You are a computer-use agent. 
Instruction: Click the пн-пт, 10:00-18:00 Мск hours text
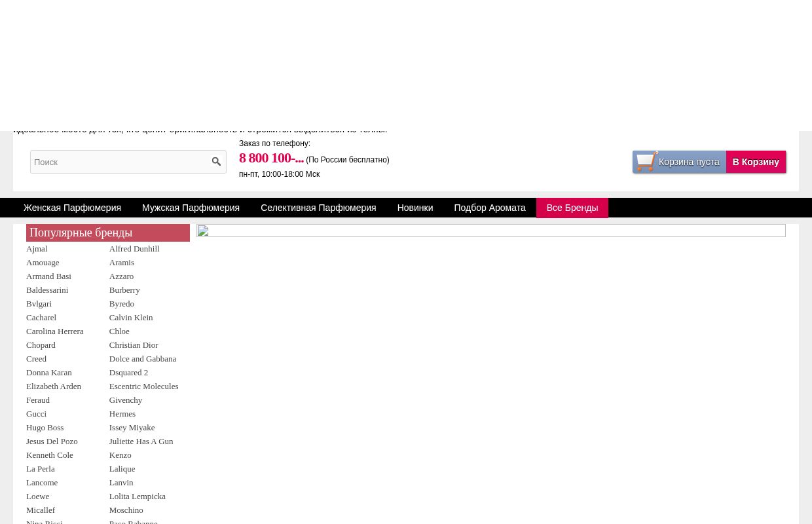(279, 174)
